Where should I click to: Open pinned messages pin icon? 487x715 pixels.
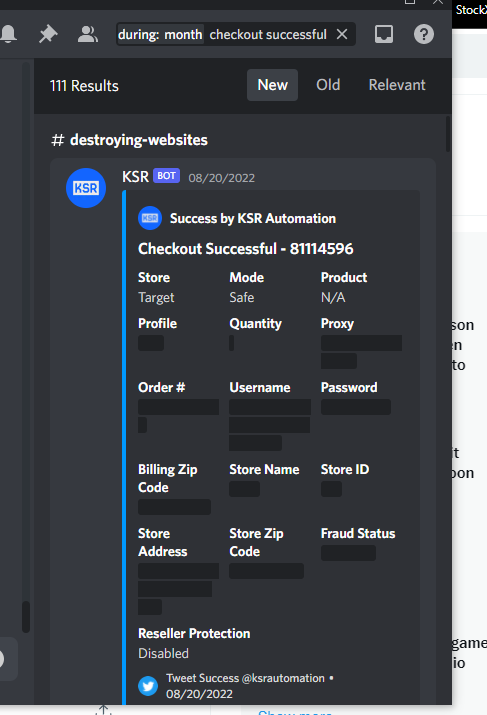click(x=48, y=34)
